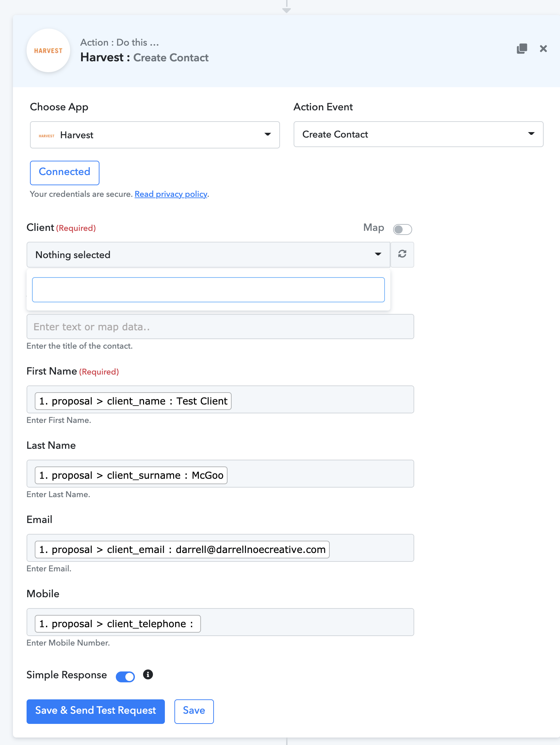Focus the Client search box

coord(208,290)
